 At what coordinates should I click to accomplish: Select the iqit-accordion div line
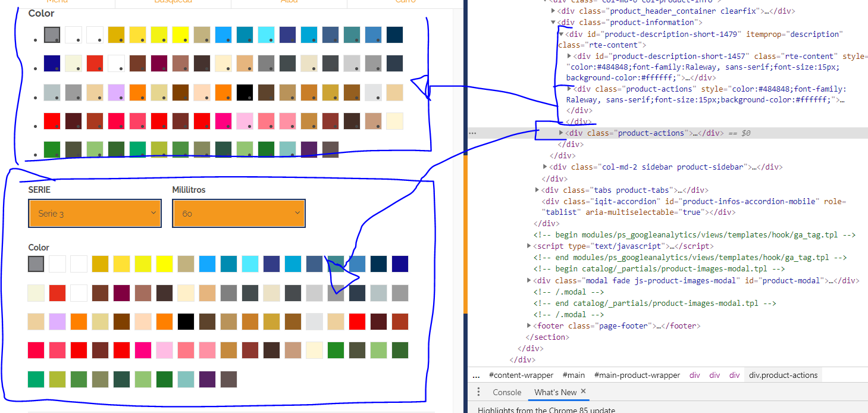(x=694, y=206)
